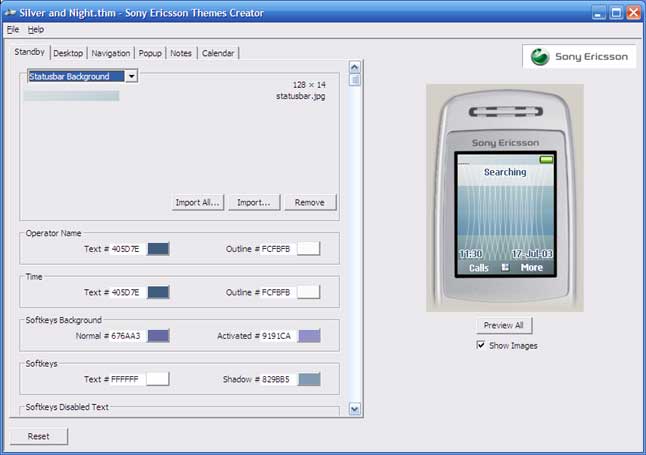Pick Time outline color swatch

pos(309,292)
